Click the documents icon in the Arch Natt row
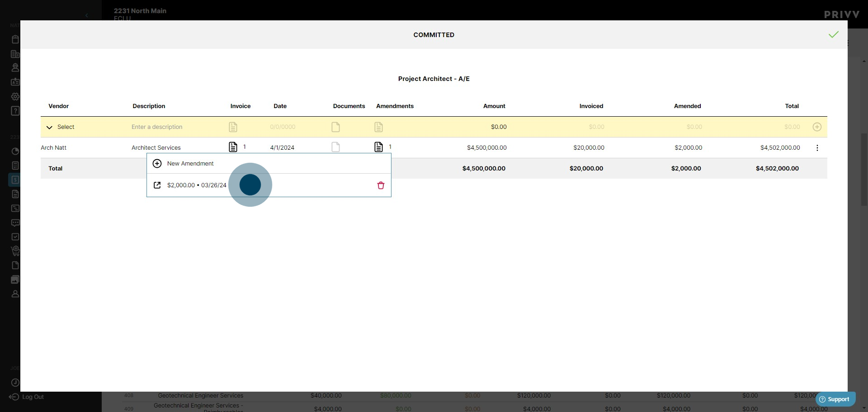The image size is (868, 412). point(335,147)
